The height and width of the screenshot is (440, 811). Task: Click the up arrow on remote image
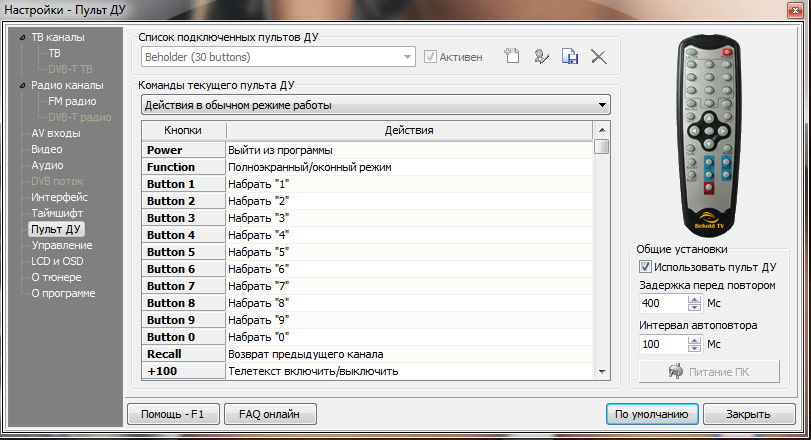(x=709, y=115)
